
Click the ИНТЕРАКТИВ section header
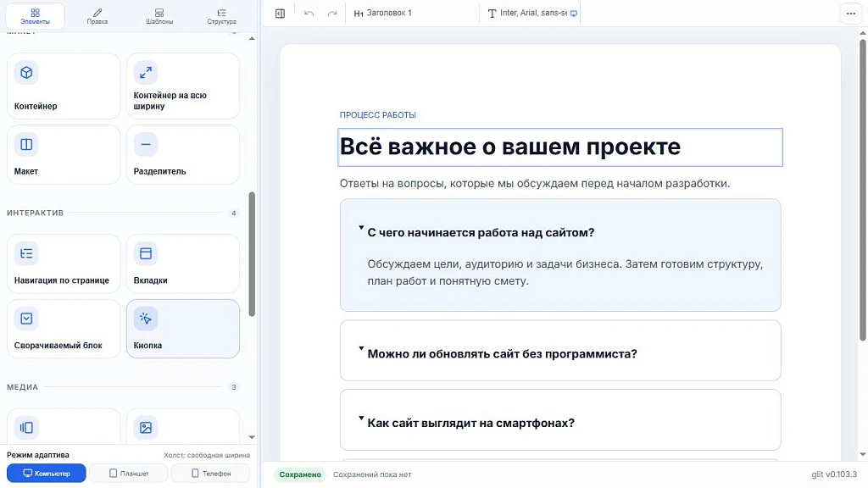[x=36, y=213]
